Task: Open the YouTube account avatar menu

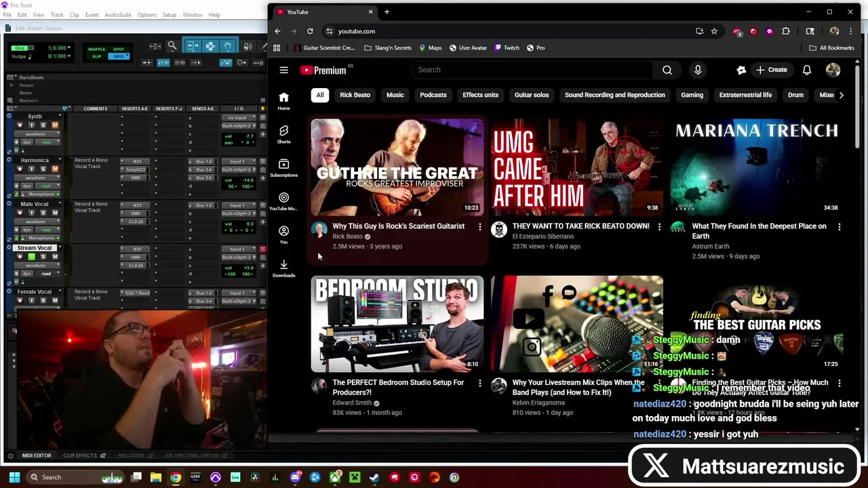Action: tap(833, 70)
